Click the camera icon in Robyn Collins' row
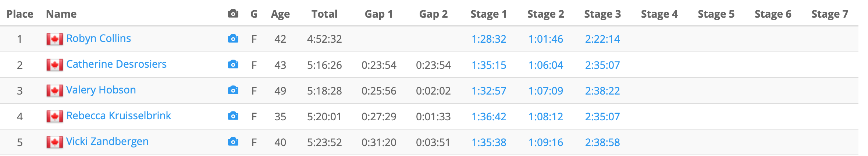868x156 pixels. coord(233,39)
